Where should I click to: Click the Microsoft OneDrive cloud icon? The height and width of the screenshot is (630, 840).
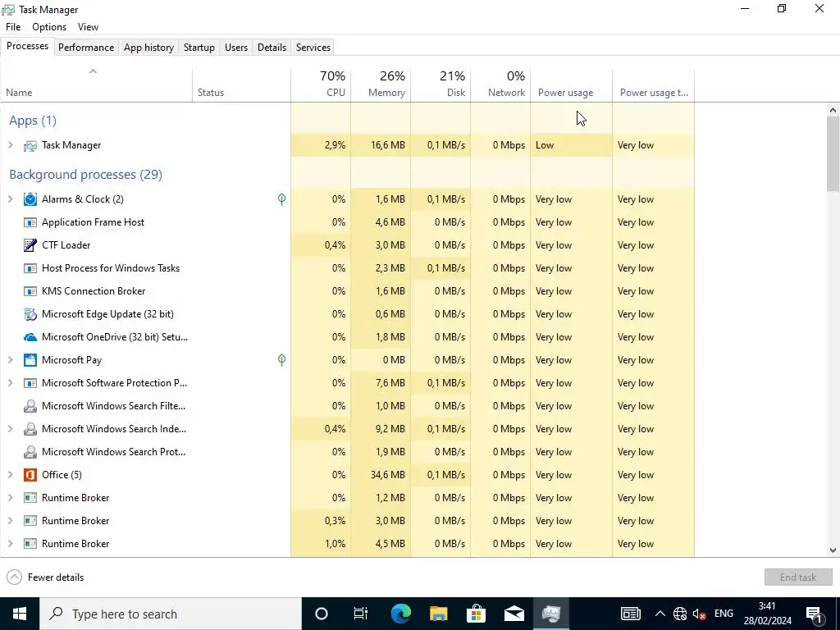coord(30,337)
